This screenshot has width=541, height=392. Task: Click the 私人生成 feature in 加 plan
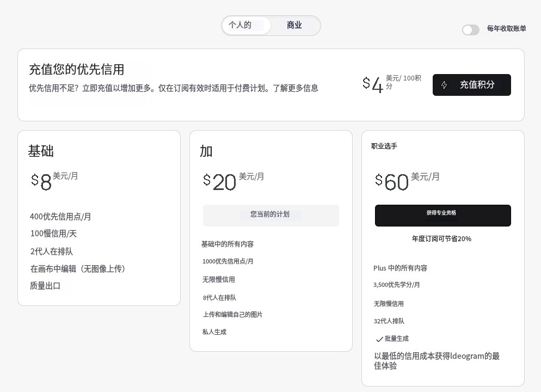214,332
